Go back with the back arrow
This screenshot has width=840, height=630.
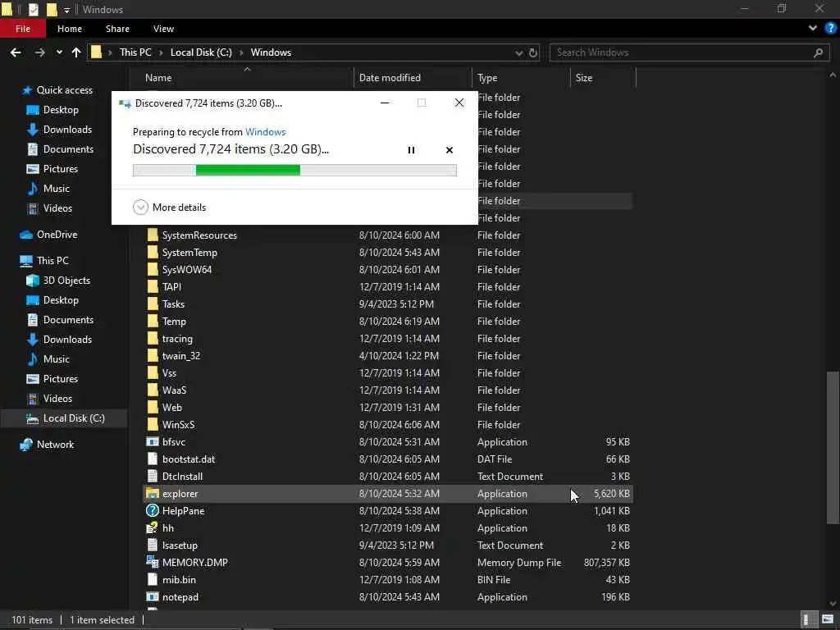16,52
